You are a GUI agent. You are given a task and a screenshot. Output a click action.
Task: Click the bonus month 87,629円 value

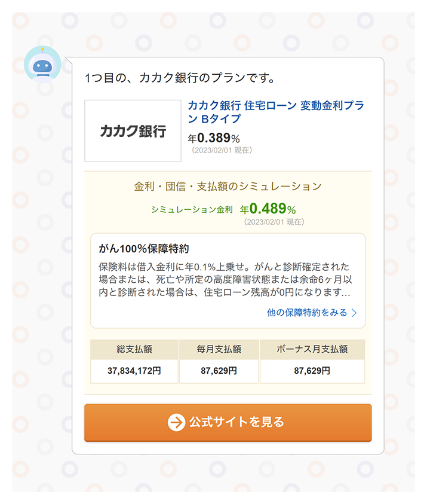[x=312, y=371]
